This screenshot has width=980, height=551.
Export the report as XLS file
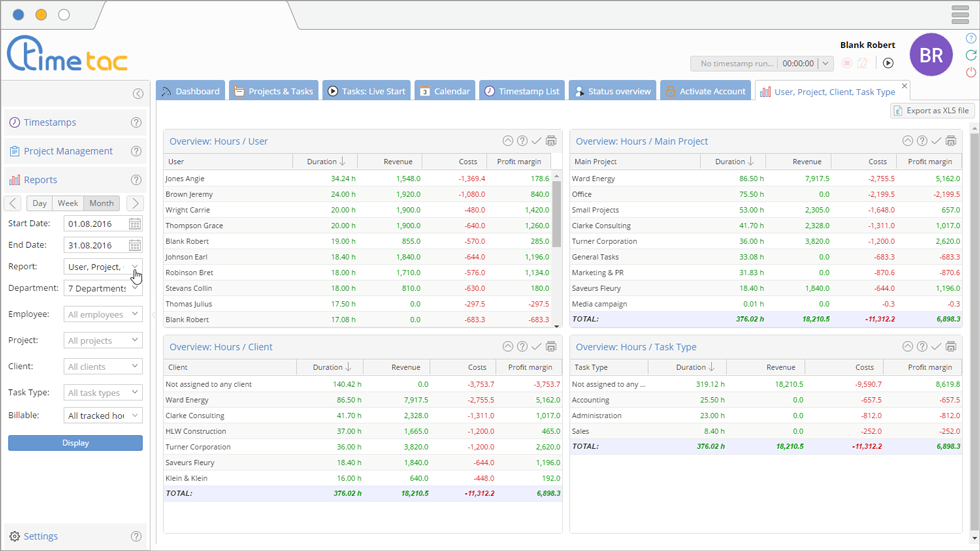pyautogui.click(x=930, y=111)
